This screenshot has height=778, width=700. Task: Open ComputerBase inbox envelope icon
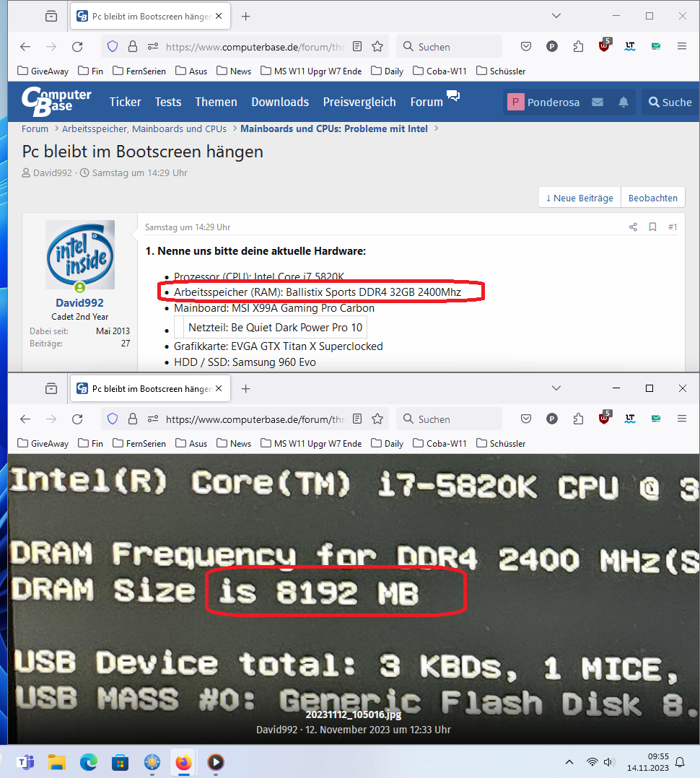tap(598, 102)
